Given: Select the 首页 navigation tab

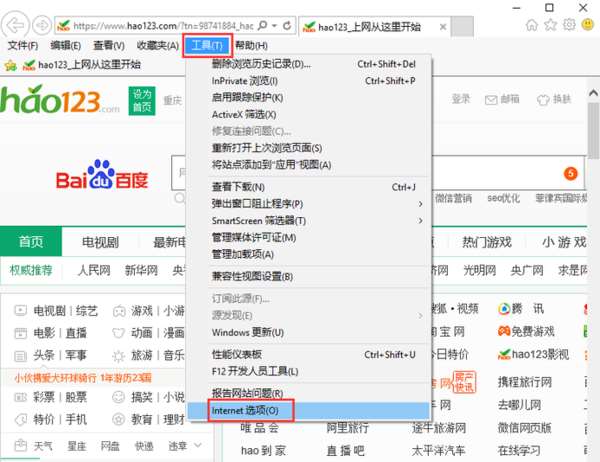Looking at the screenshot, I should coord(31,242).
